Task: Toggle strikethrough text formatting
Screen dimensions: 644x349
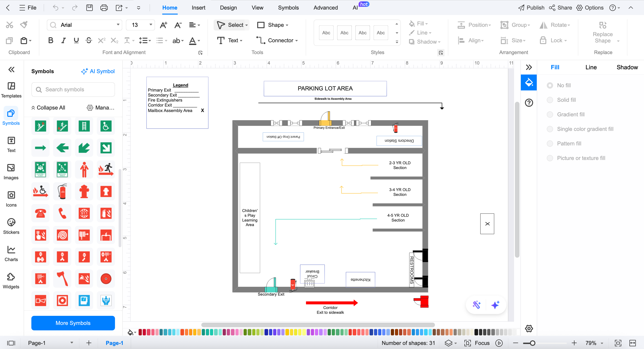Action: tap(89, 40)
